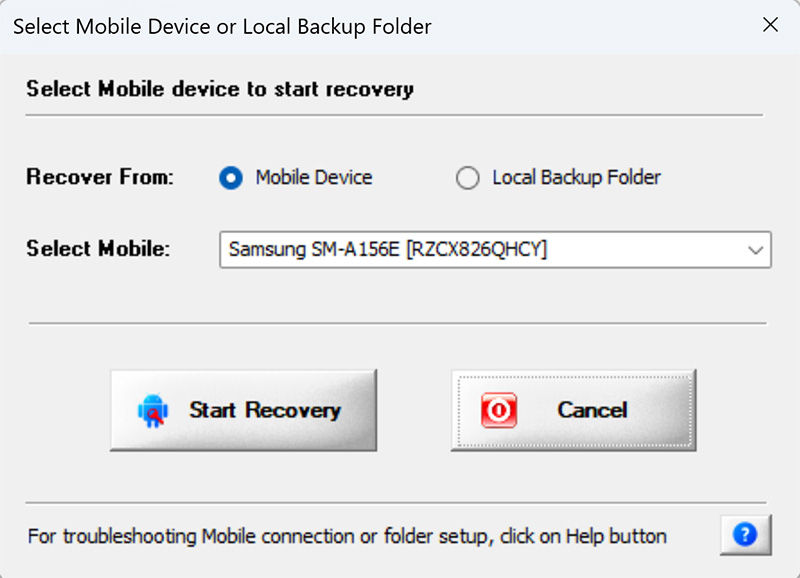Click Cancel to dismiss the dialog

(x=573, y=409)
